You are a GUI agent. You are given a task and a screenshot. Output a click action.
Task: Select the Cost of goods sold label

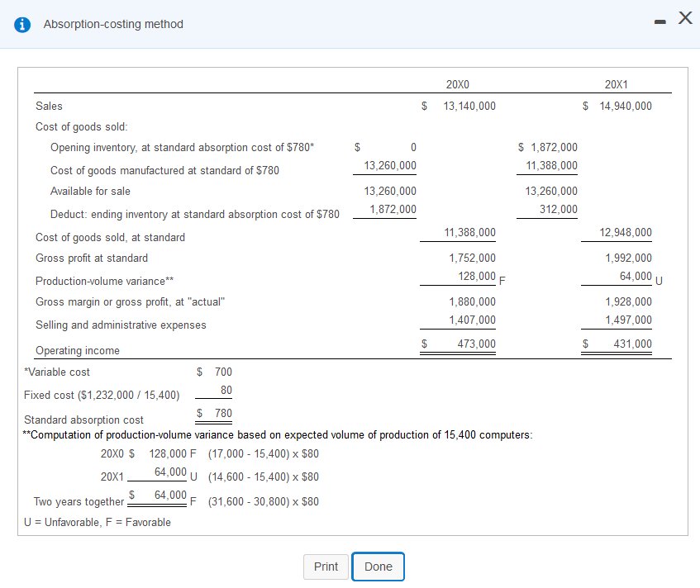pos(83,126)
